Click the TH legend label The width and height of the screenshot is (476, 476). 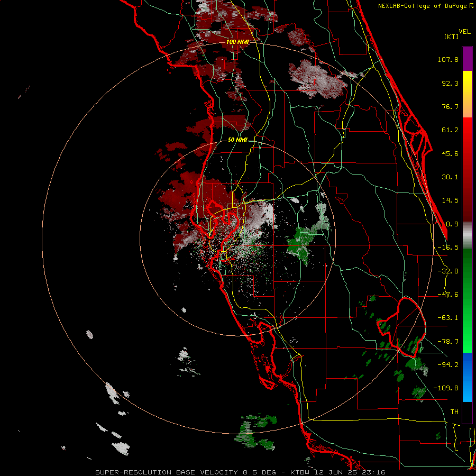point(454,411)
